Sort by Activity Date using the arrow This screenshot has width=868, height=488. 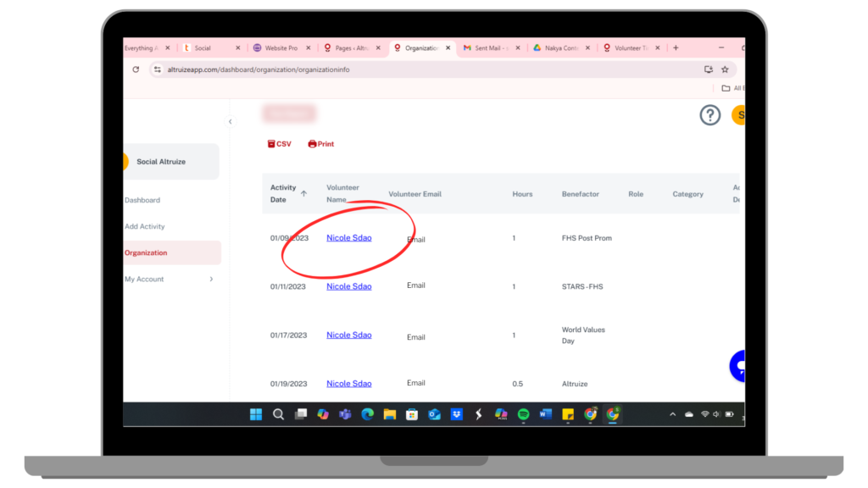(304, 194)
